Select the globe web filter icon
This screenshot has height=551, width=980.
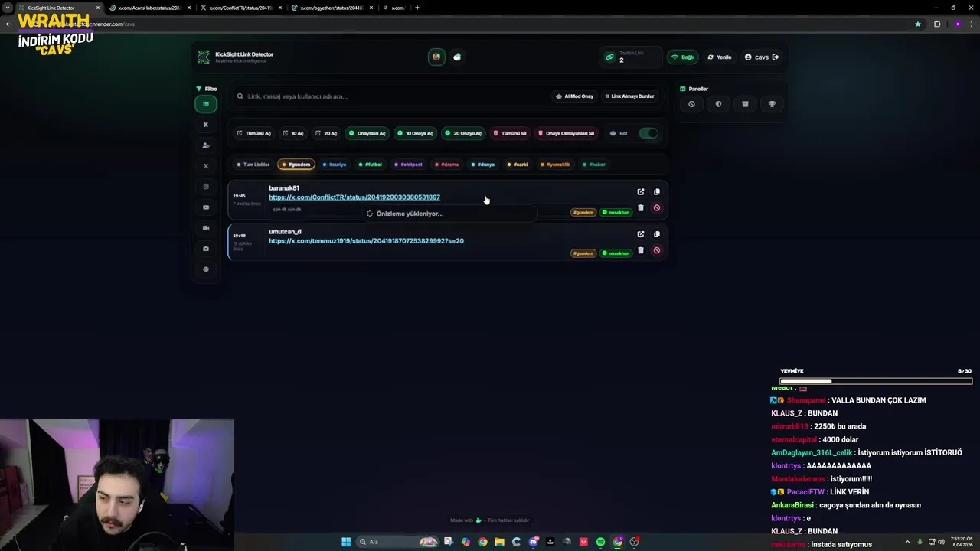point(205,269)
